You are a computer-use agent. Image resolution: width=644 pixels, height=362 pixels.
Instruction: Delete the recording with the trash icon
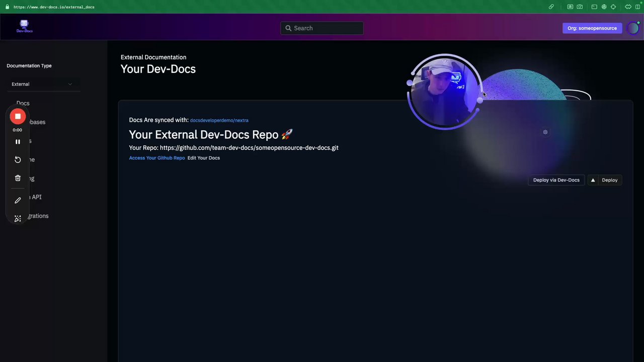click(x=18, y=178)
